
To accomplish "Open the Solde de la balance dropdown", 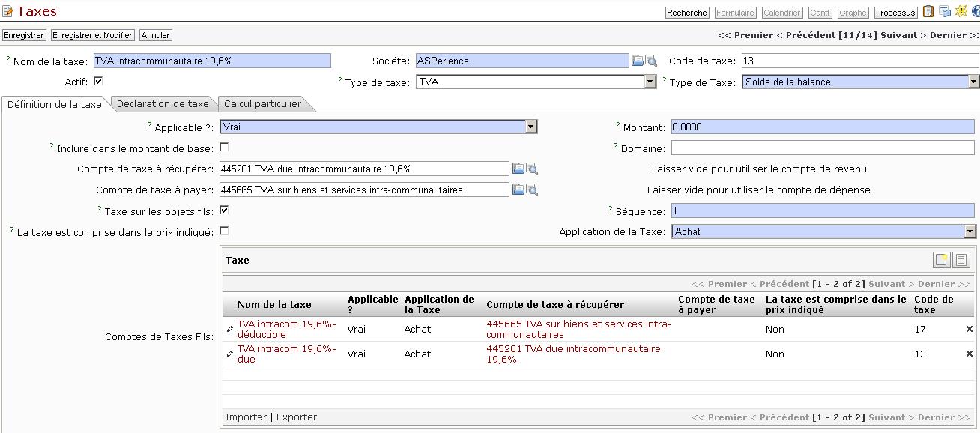I will (x=973, y=82).
